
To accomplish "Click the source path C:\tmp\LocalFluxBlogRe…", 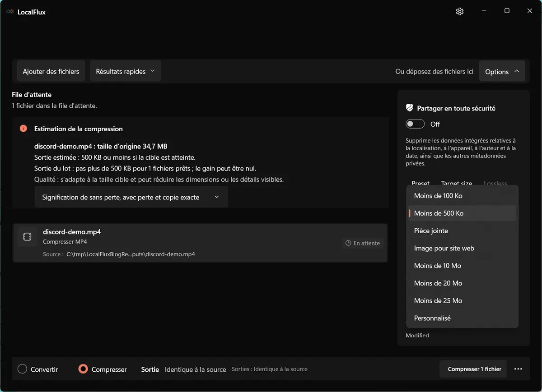I will 131,254.
